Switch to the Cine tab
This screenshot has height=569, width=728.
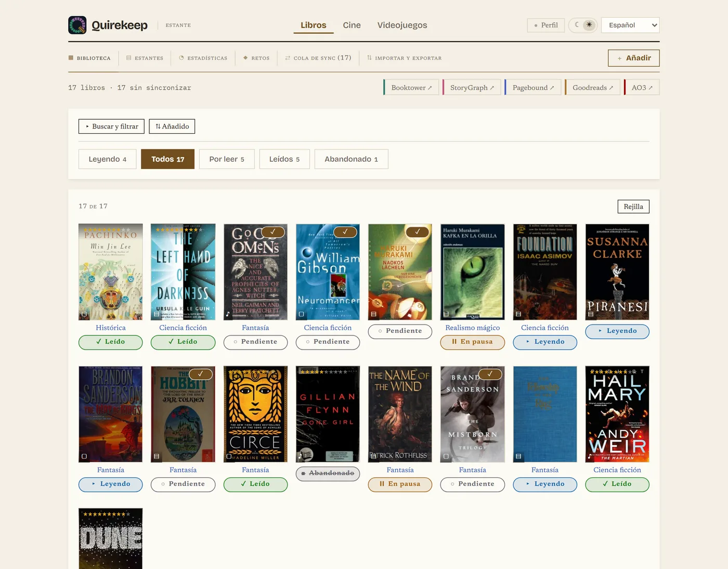click(352, 25)
